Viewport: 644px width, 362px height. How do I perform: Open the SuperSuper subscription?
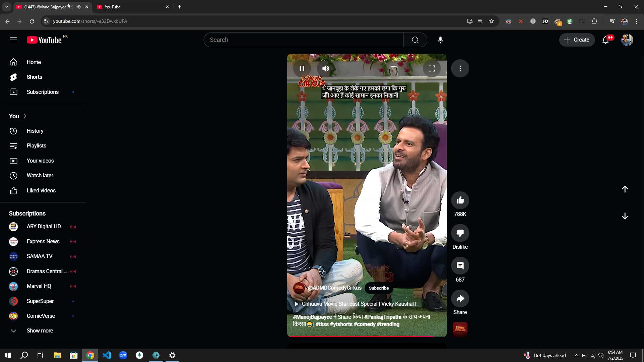pos(43,301)
